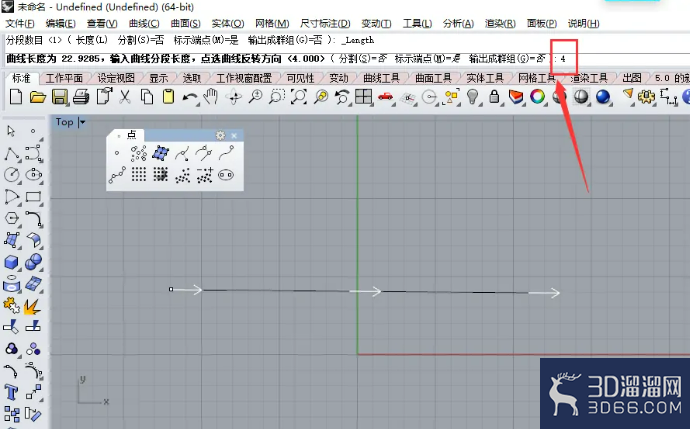Image resolution: width=690 pixels, height=429 pixels.
Task: Open Options with the gear icon
Action: (x=646, y=97)
